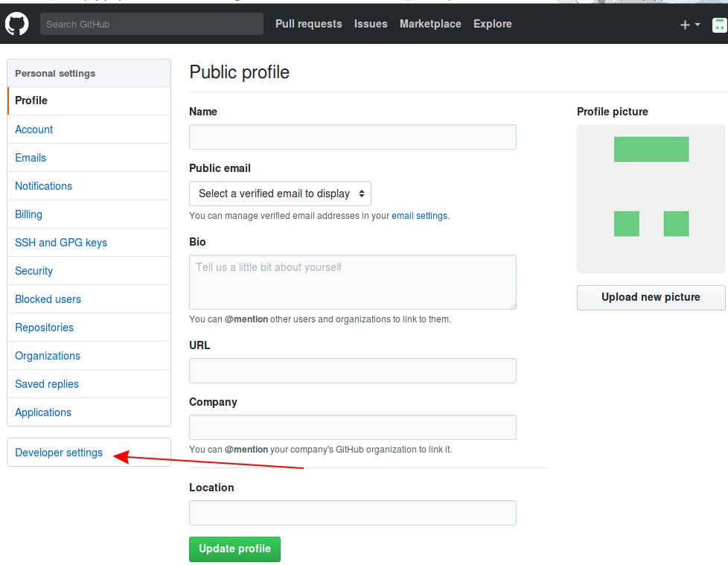This screenshot has height=565, width=728.
Task: Open Applications settings
Action: point(89,412)
